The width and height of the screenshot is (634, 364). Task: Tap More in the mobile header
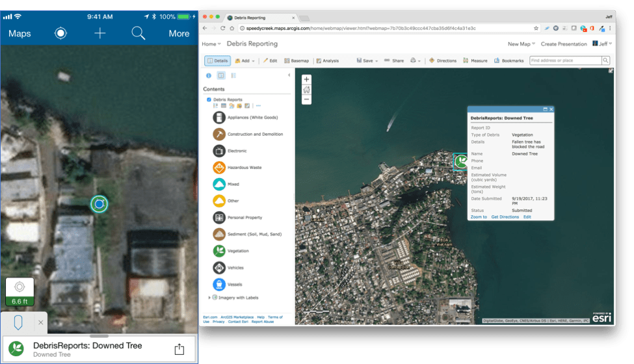point(179,33)
